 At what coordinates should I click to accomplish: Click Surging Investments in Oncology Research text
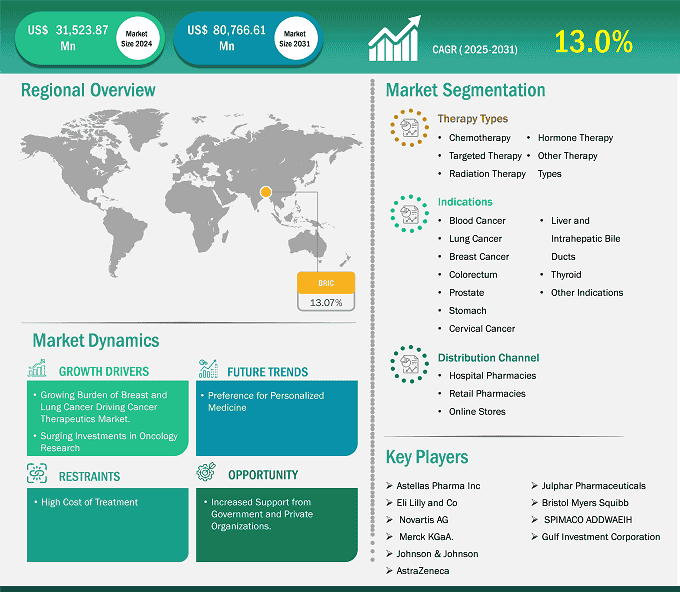pyautogui.click(x=109, y=442)
